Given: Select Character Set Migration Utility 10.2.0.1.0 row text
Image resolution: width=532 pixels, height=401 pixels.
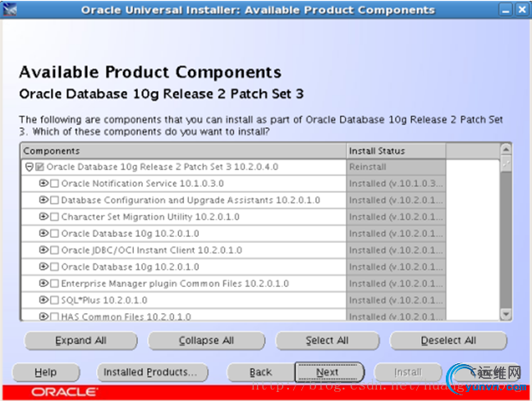Looking at the screenshot, I should (x=150, y=216).
